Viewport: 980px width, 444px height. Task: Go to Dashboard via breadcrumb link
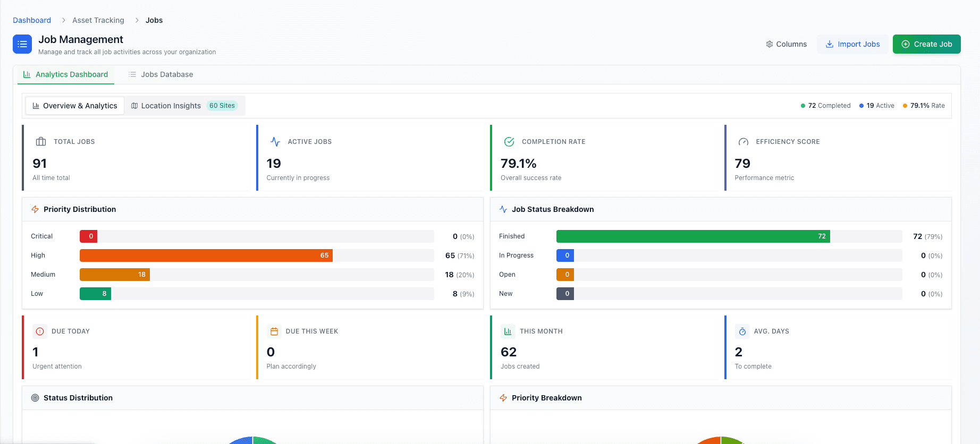pos(32,20)
